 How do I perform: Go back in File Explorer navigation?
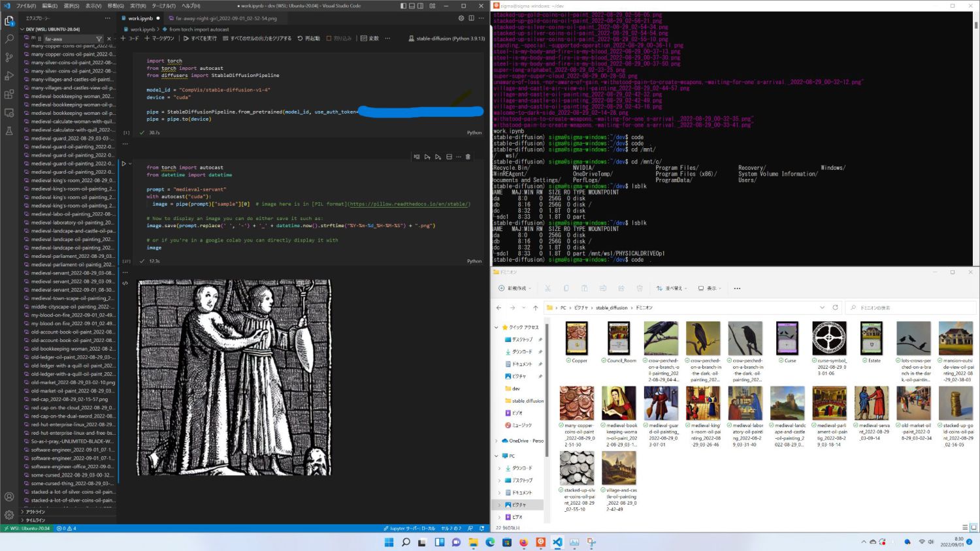pos(498,307)
